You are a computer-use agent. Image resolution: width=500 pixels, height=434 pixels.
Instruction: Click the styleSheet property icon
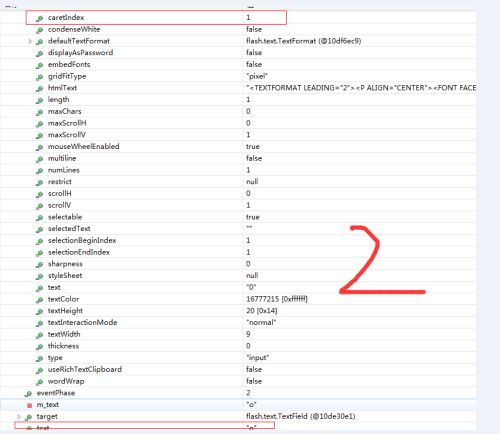point(40,276)
